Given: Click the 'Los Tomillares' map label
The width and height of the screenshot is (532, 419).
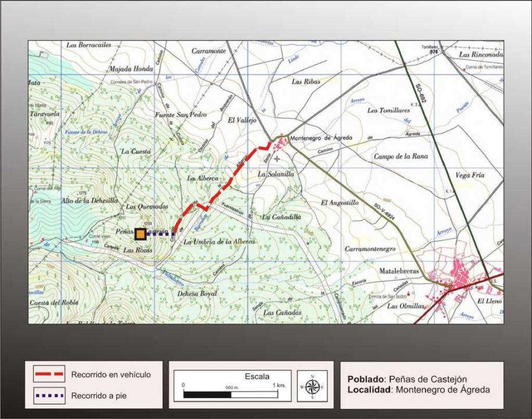Looking at the screenshot, I should point(388,111).
